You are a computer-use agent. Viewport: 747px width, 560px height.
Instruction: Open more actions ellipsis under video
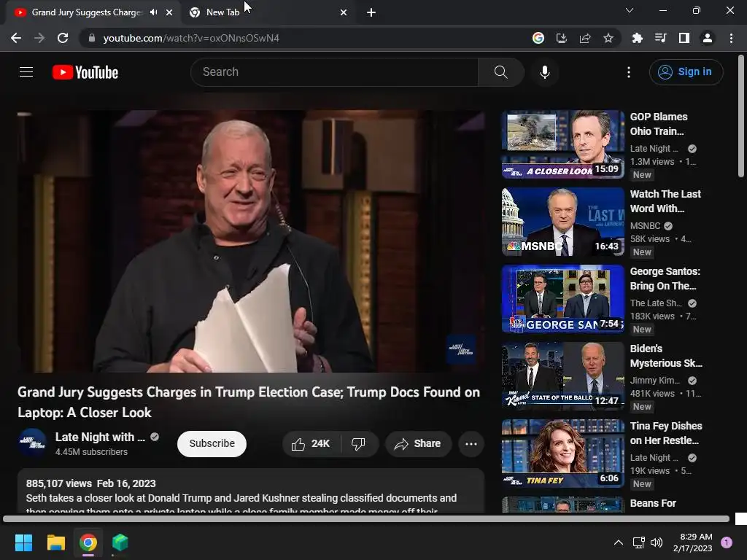coord(471,444)
